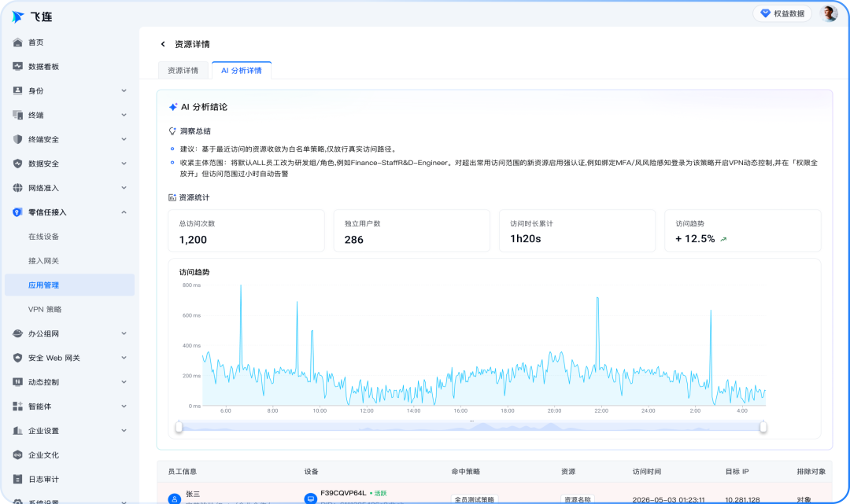Screen dimensions: 850x504
Task: Click the 首页 home icon in sidebar
Action: [x=18, y=42]
